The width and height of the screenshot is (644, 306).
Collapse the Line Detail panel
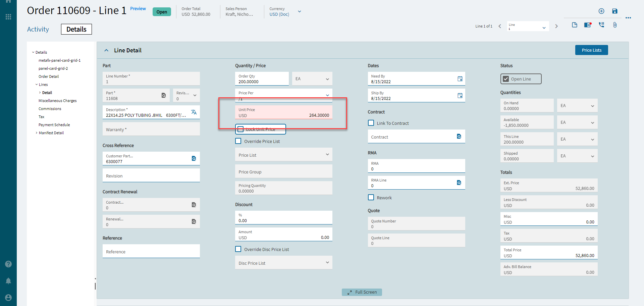(x=106, y=50)
